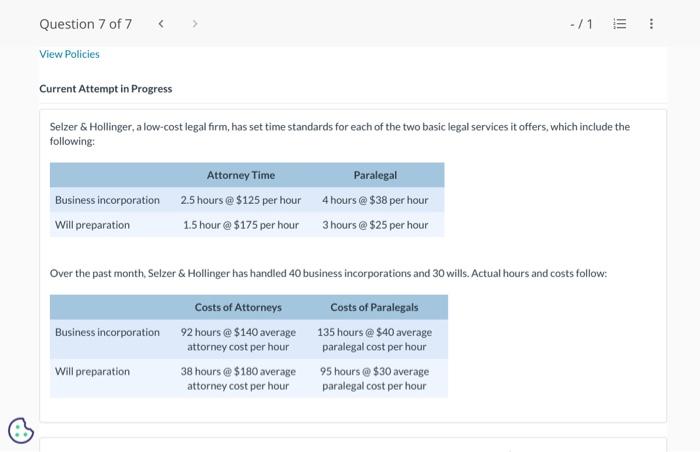700x452 pixels.
Task: Select Business incorporation row in standards table
Action: 247,200
